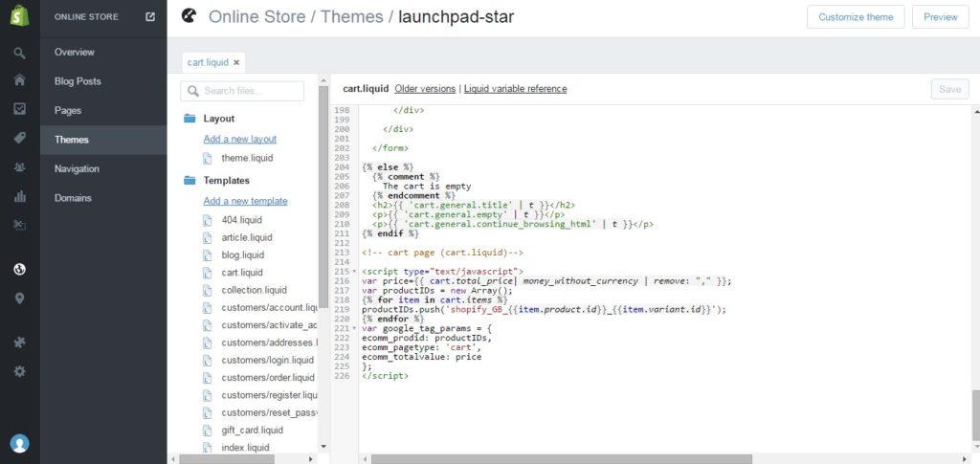
Task: Open the search magnifier in the sidebar
Action: [x=19, y=53]
